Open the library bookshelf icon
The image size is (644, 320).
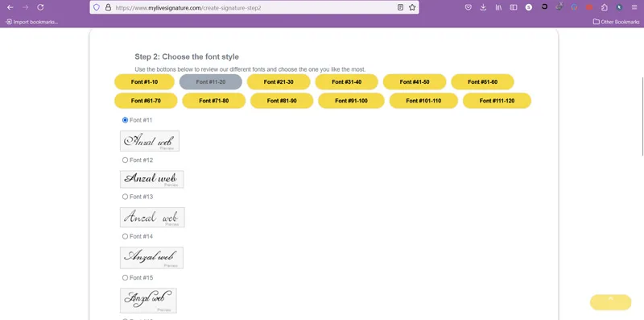(x=498, y=7)
